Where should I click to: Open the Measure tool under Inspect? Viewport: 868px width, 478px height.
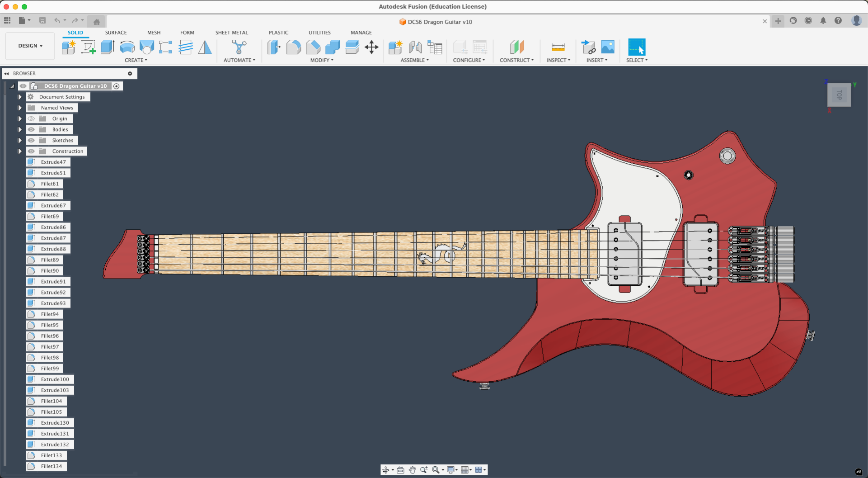coord(558,47)
